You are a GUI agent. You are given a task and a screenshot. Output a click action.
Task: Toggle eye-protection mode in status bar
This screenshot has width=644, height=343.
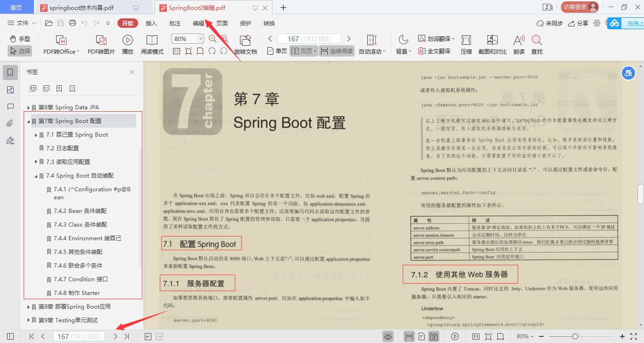(x=388, y=336)
